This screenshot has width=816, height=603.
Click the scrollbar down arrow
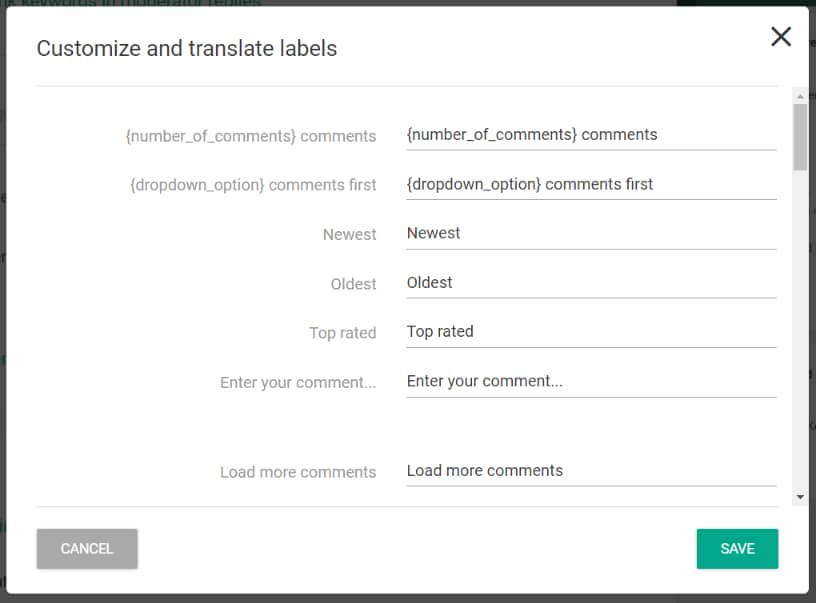tap(800, 496)
